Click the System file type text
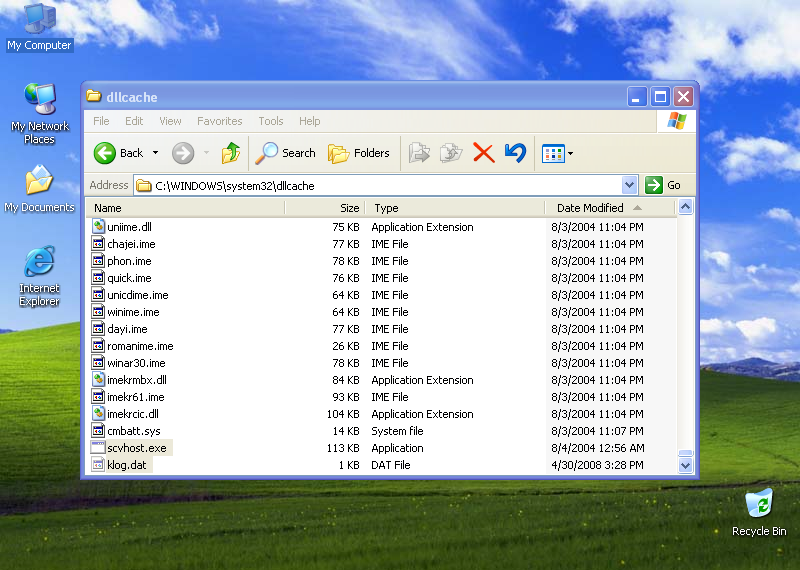Screen dimensions: 800x570 (x=397, y=431)
